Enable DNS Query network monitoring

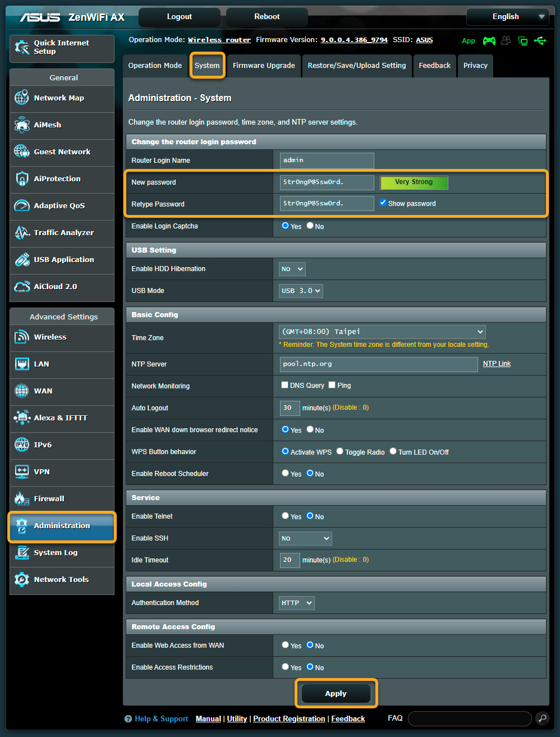point(284,385)
